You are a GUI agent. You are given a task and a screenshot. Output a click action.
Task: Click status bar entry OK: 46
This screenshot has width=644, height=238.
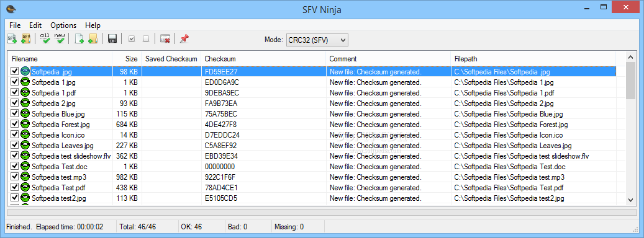pos(191,226)
